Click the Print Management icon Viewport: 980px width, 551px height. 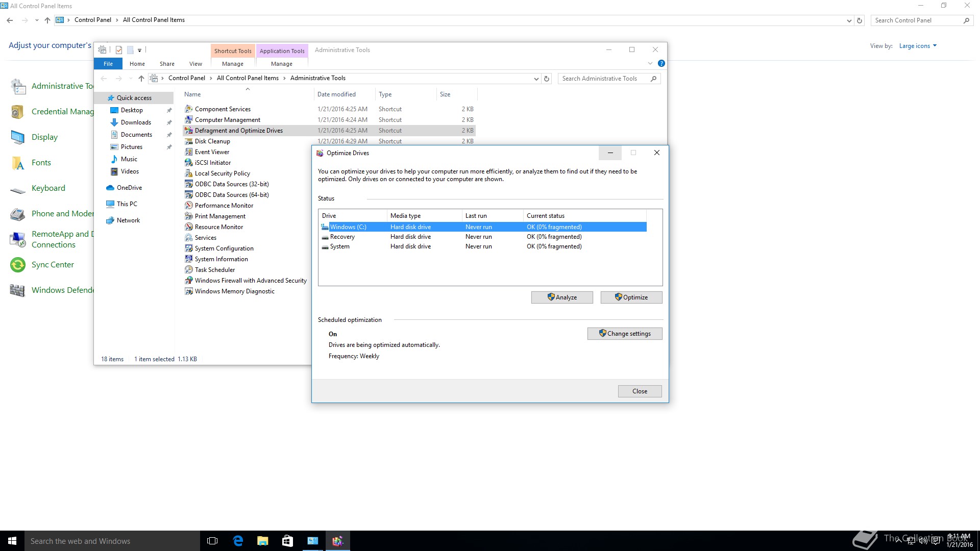click(x=189, y=216)
